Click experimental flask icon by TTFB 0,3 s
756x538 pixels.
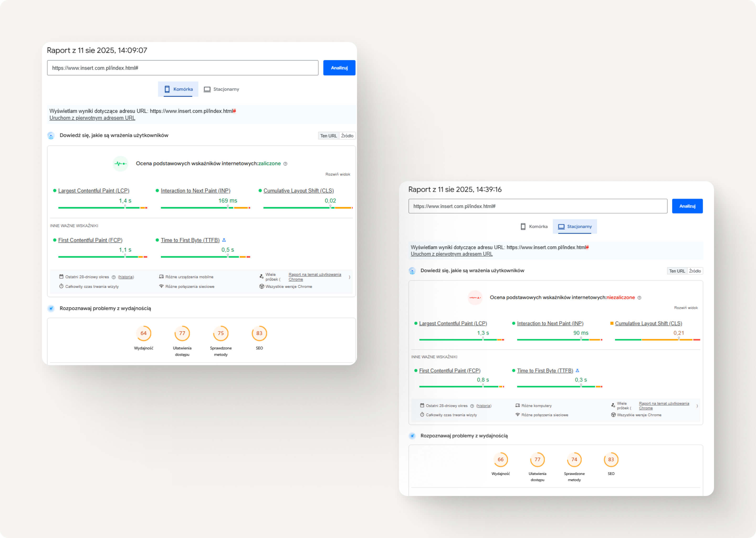tap(577, 370)
